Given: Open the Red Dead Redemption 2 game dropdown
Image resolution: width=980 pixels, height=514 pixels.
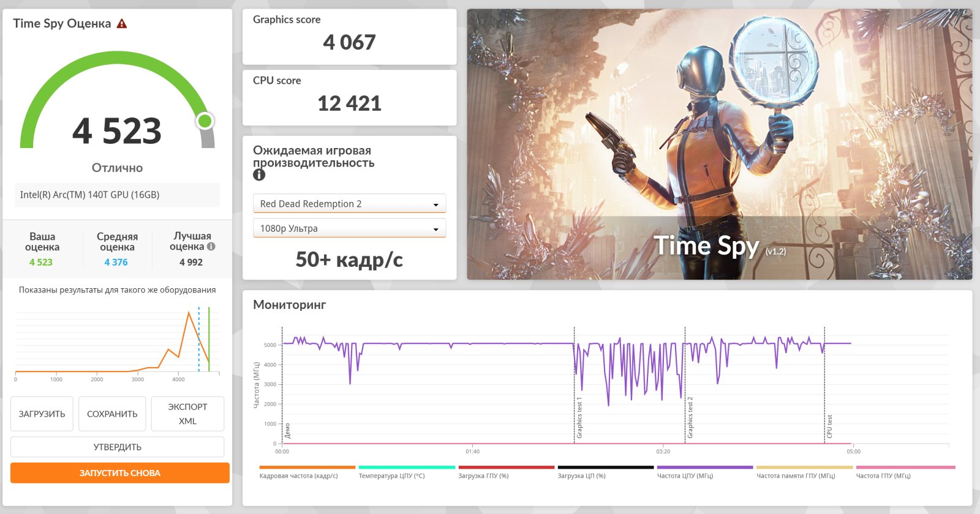Looking at the screenshot, I should [349, 203].
